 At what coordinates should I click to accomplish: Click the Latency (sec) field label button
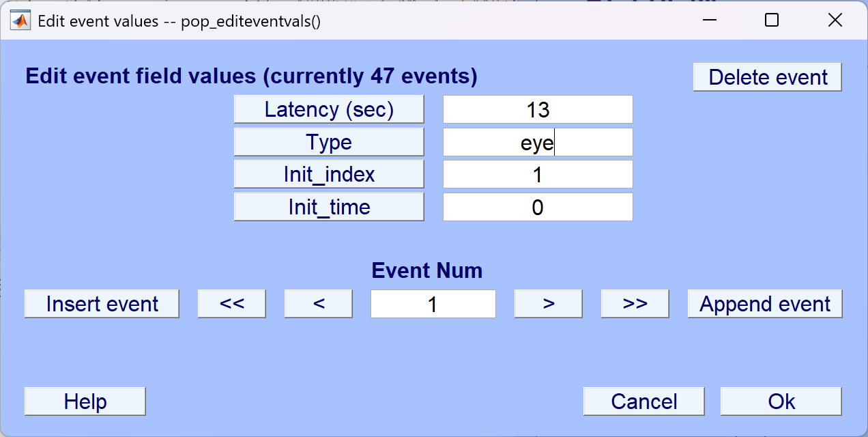[x=329, y=109]
